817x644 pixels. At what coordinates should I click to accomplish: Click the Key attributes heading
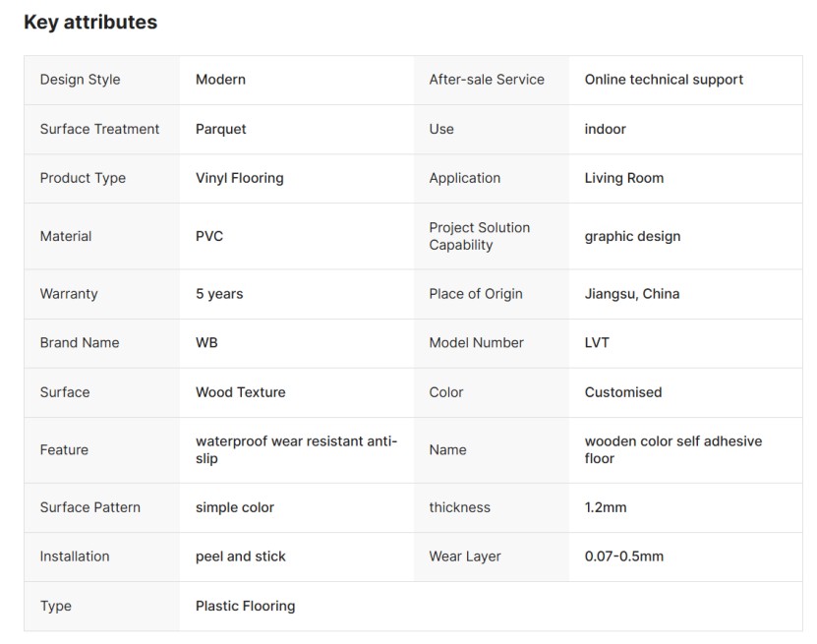pyautogui.click(x=90, y=22)
